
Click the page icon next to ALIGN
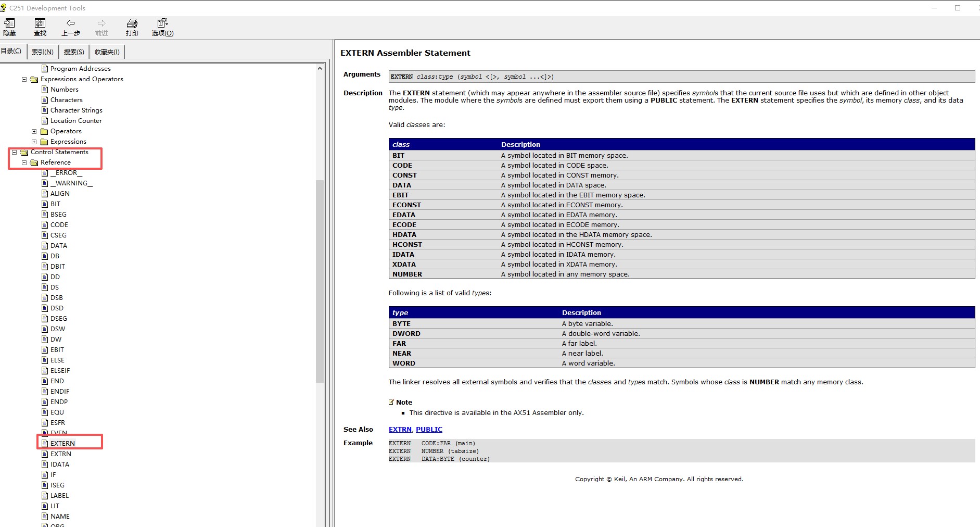click(x=45, y=194)
